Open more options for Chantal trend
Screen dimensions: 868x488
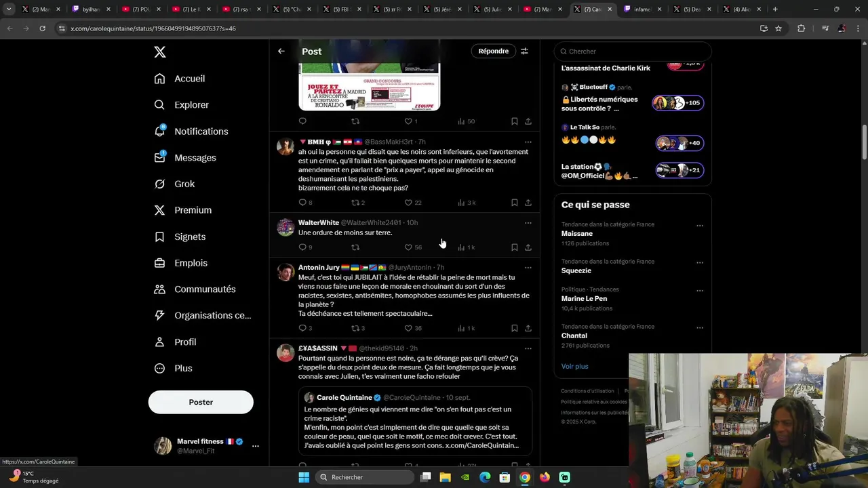tap(700, 328)
